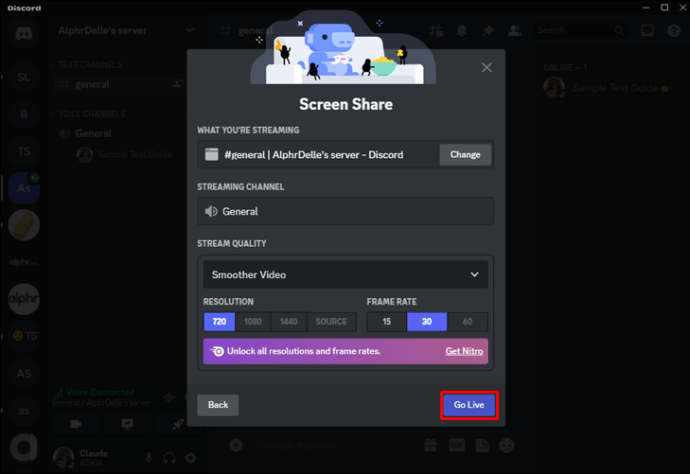Open the emoji TS server in sidebar
This screenshot has height=474, width=690.
pyautogui.click(x=24, y=336)
